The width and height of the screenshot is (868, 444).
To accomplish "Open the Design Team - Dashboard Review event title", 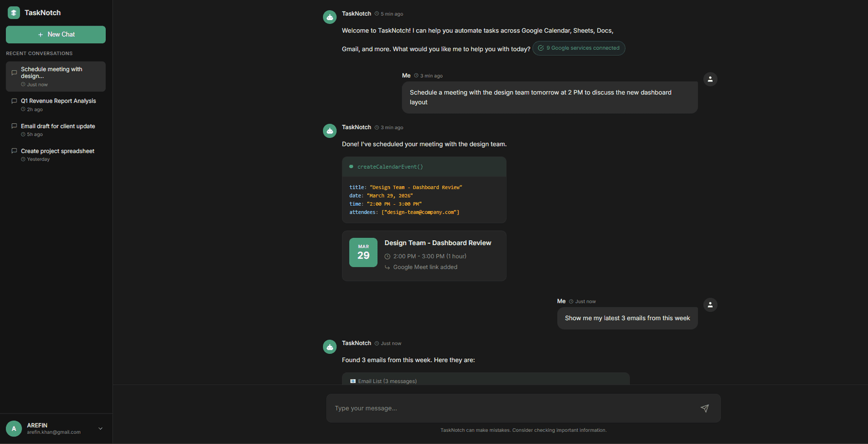I will (438, 243).
